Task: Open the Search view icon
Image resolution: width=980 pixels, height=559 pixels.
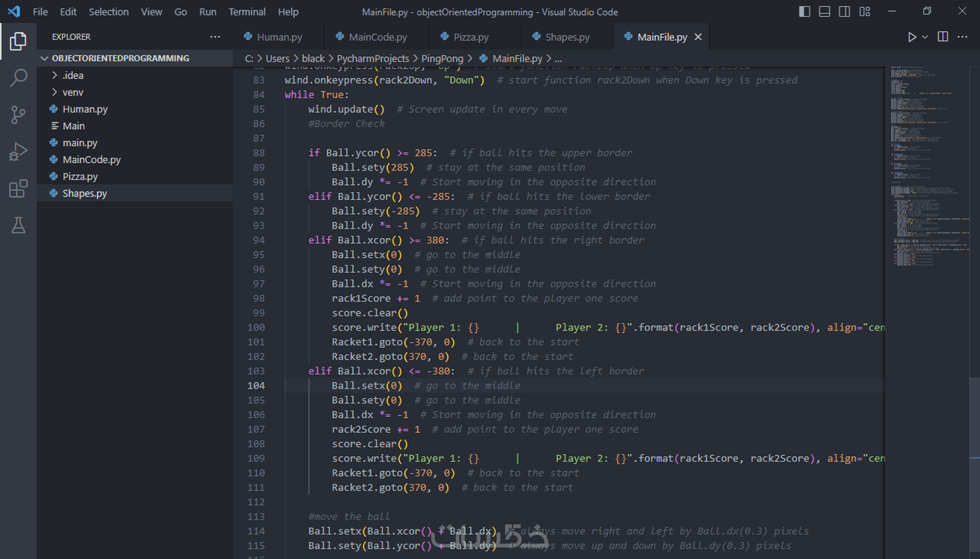Action: [x=18, y=77]
